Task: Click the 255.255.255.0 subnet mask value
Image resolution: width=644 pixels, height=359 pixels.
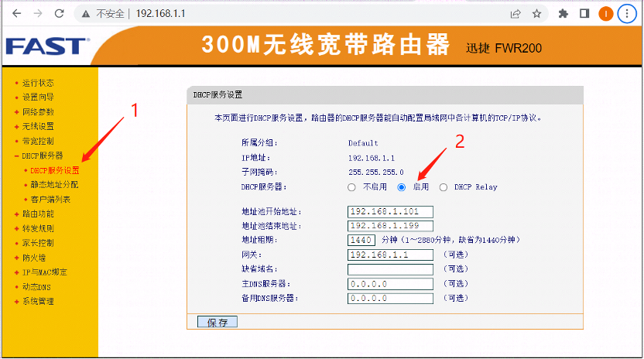Action: coord(376,172)
